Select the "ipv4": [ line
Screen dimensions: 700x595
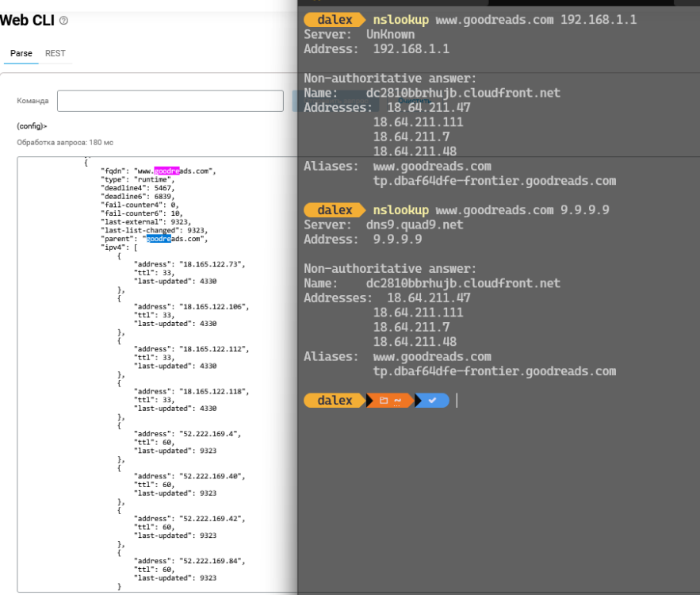(119, 248)
